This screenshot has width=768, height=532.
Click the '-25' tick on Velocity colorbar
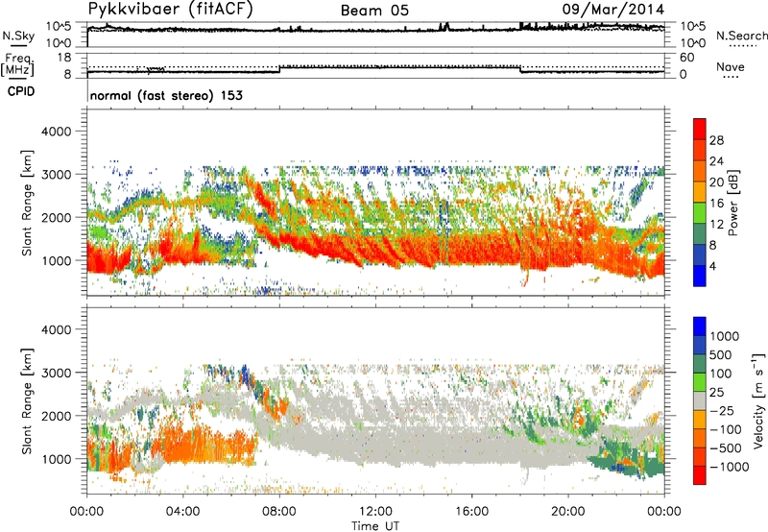(723, 411)
